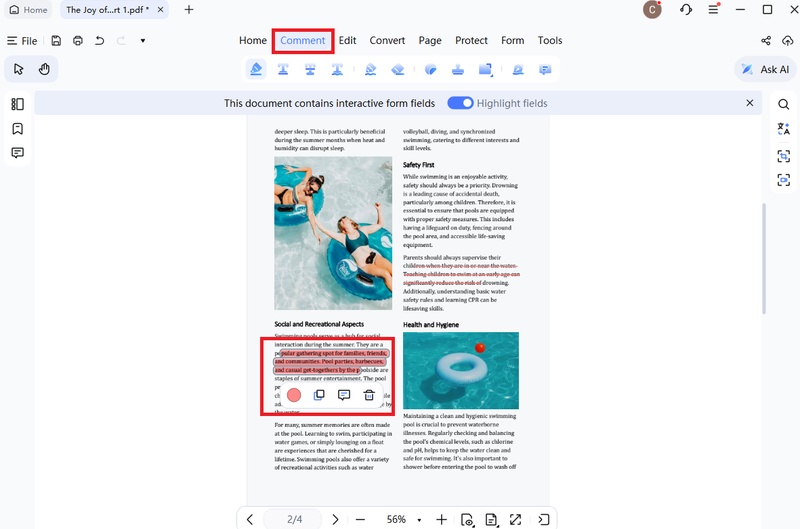Click the Upload to cloud icon
800x529 pixels.
click(x=787, y=40)
